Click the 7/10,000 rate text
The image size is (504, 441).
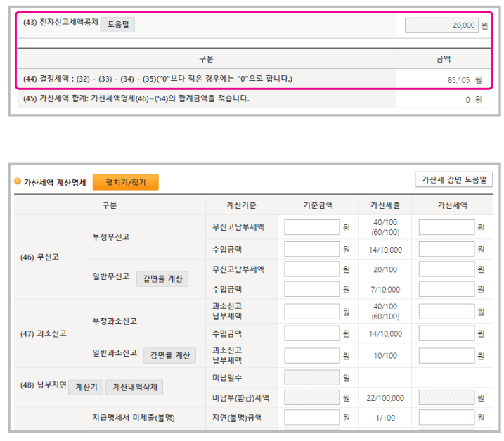pos(385,290)
